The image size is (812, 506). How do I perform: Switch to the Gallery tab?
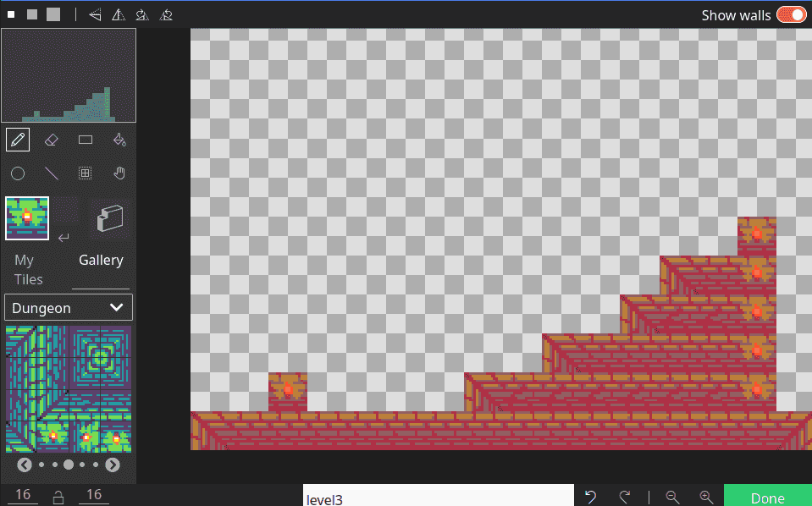101,261
